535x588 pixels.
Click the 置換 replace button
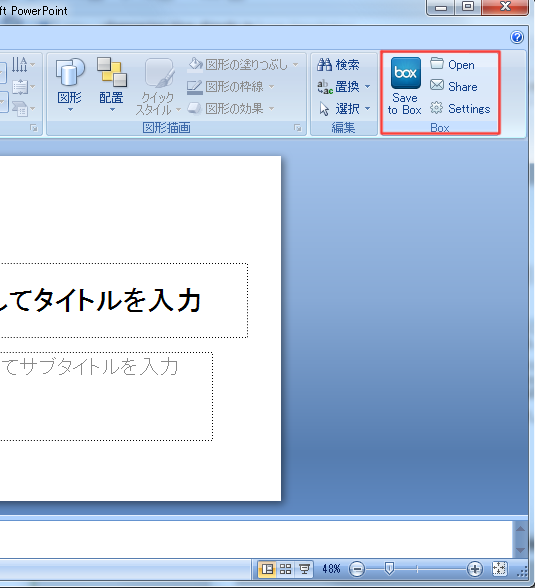click(x=338, y=87)
